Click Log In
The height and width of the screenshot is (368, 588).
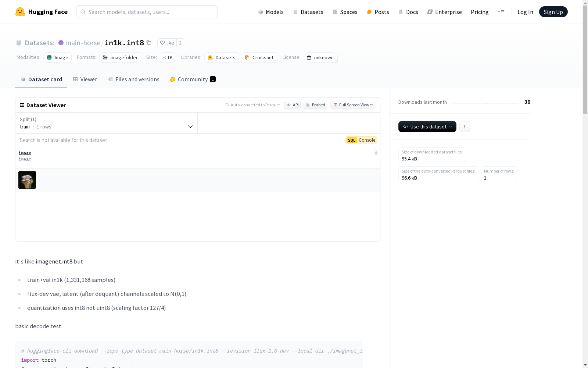tap(525, 12)
